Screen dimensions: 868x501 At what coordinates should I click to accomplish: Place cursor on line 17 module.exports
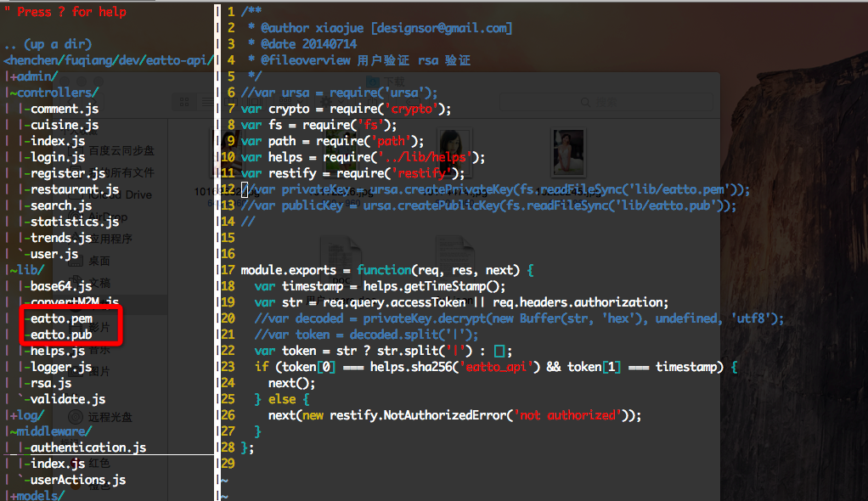click(x=289, y=270)
